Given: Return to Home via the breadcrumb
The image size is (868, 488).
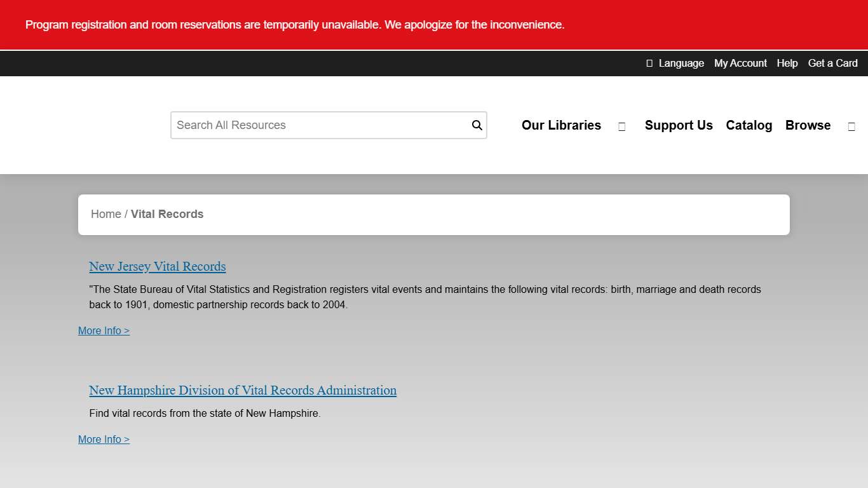Looking at the screenshot, I should [105, 214].
